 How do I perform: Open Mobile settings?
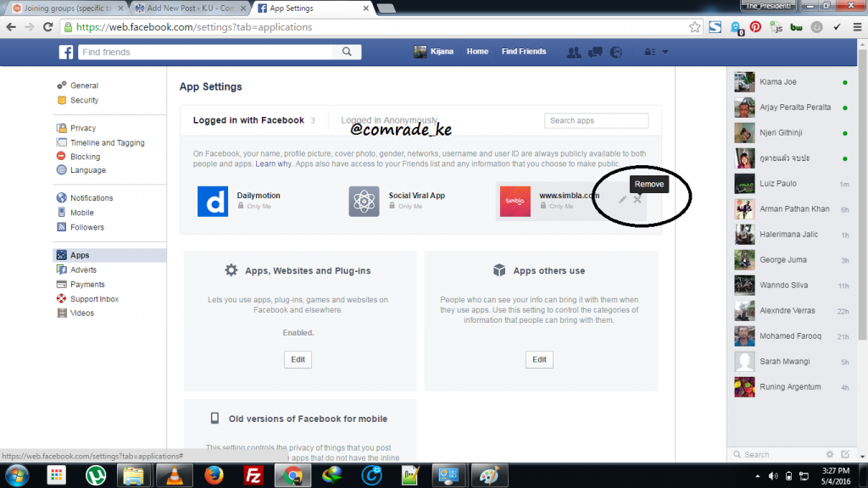click(x=81, y=213)
